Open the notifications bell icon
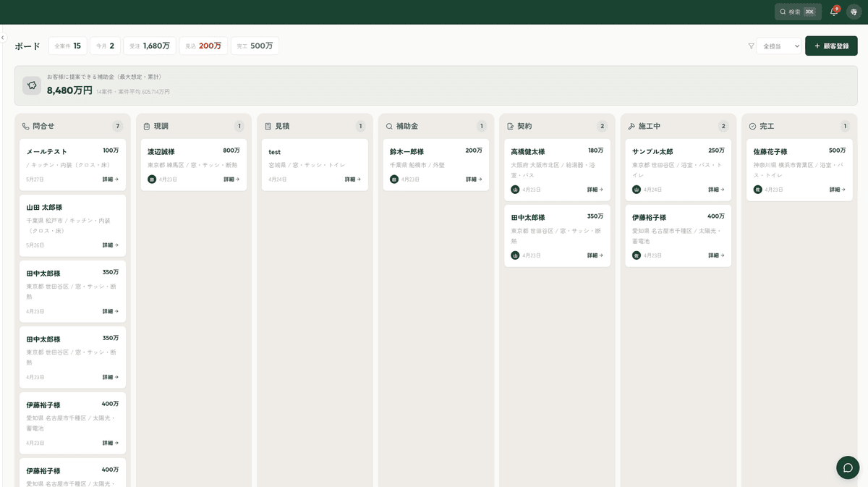 click(834, 12)
